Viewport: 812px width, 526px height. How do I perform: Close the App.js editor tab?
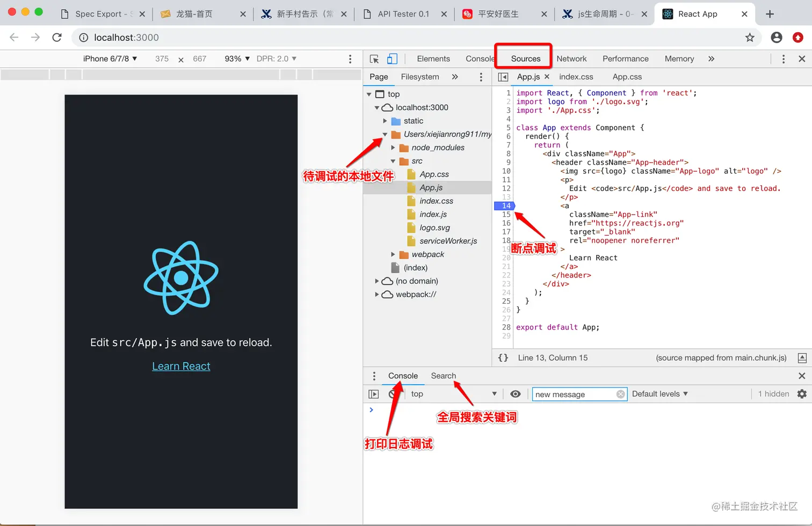[x=547, y=77]
